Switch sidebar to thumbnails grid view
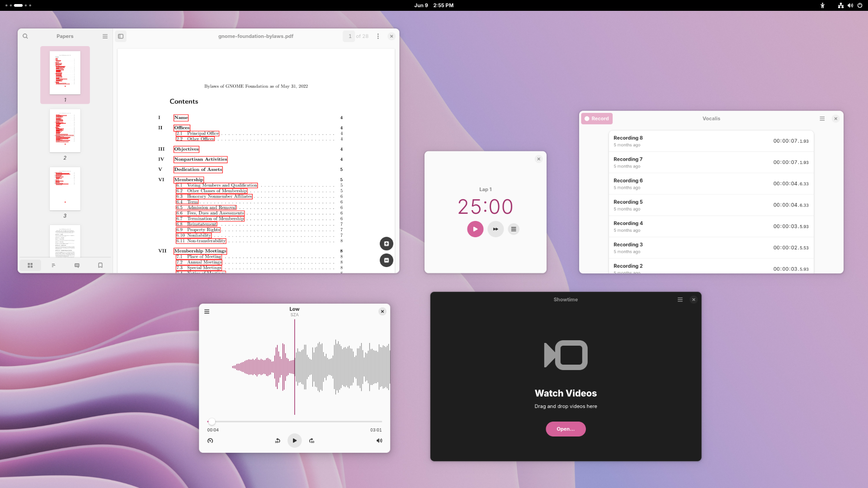Screen dimensions: 868x488 (30, 265)
